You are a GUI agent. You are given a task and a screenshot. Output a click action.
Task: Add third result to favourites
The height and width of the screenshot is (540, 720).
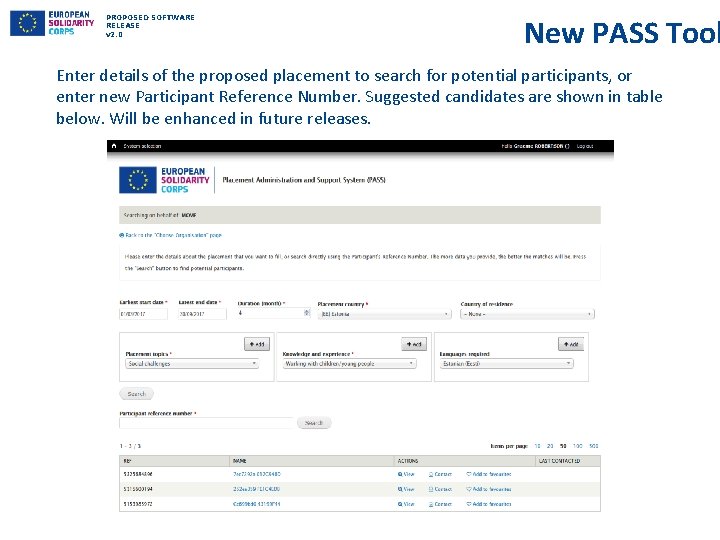(489, 504)
